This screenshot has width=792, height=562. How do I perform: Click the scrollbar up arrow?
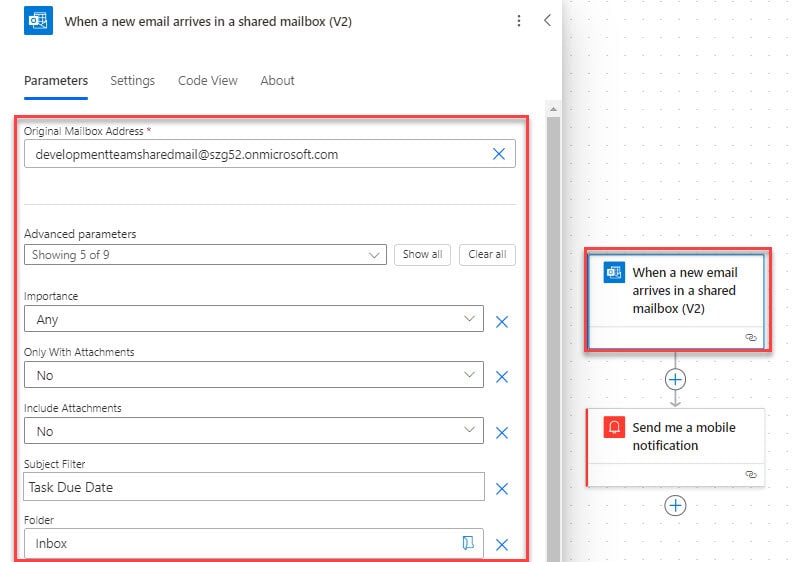point(553,109)
